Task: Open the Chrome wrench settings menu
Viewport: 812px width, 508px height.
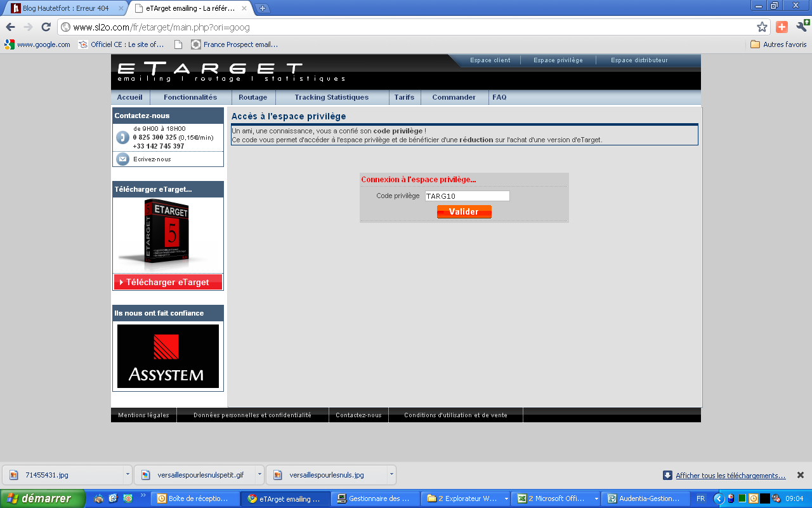Action: coord(802,27)
